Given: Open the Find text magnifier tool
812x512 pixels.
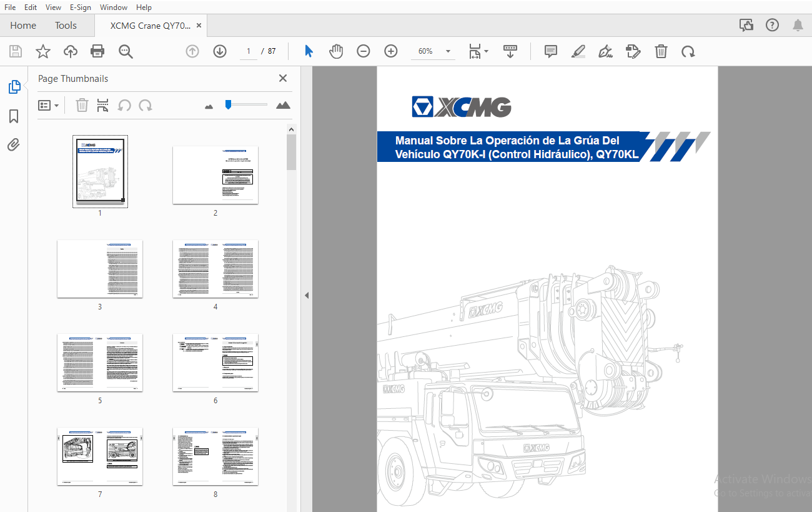Looking at the screenshot, I should [x=126, y=51].
